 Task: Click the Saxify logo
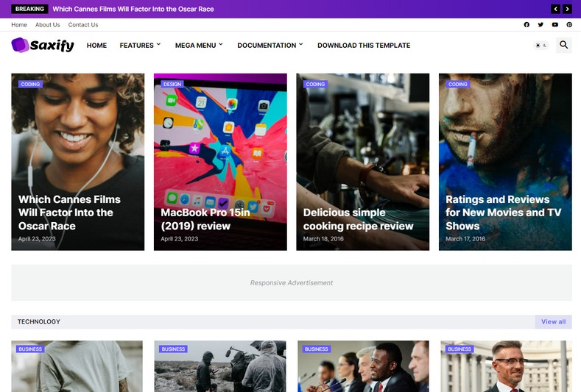point(43,45)
